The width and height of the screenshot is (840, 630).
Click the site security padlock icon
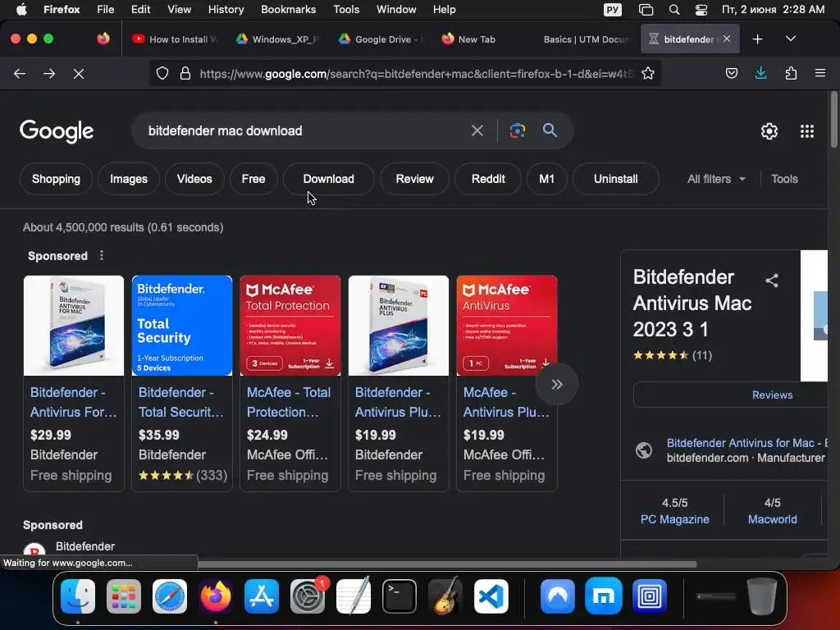pos(185,73)
